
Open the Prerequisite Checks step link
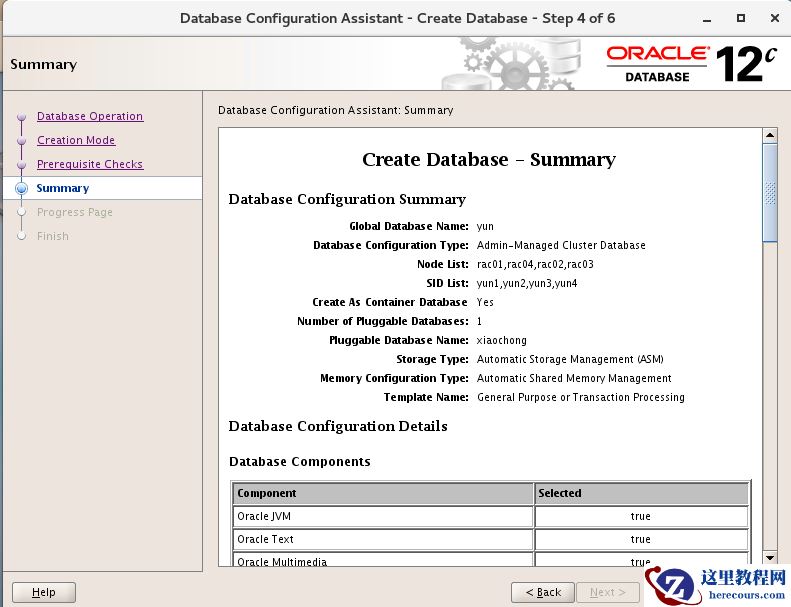[90, 164]
